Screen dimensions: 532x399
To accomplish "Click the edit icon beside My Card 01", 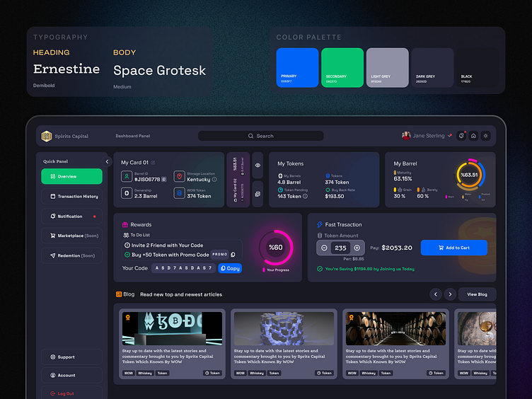I will click(x=153, y=163).
